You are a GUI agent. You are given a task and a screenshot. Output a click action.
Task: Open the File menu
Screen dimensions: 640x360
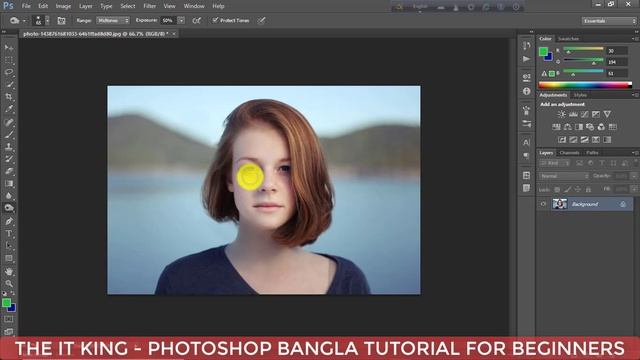(x=26, y=6)
